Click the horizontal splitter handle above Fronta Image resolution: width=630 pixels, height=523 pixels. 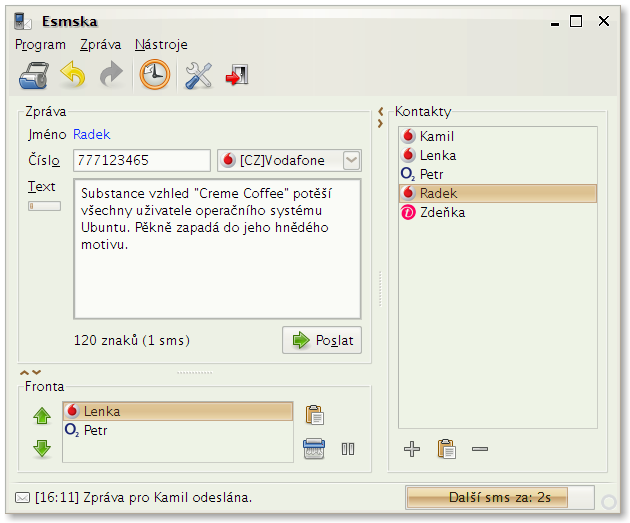click(x=195, y=373)
